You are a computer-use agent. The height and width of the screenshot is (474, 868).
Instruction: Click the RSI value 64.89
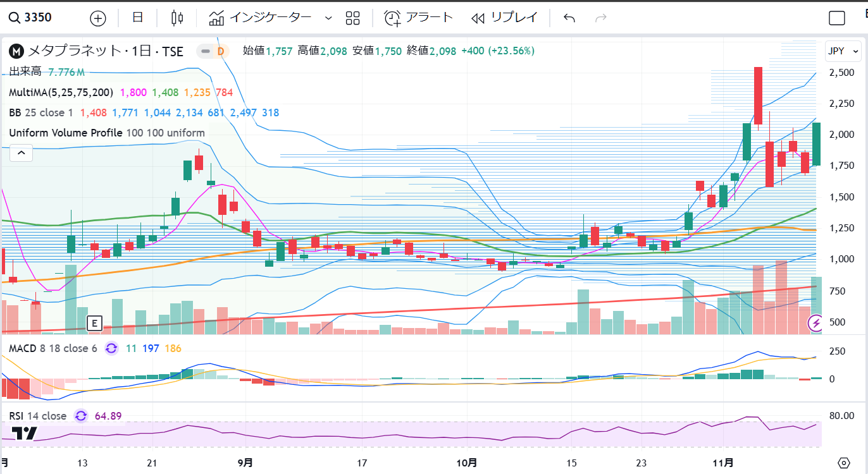point(108,416)
